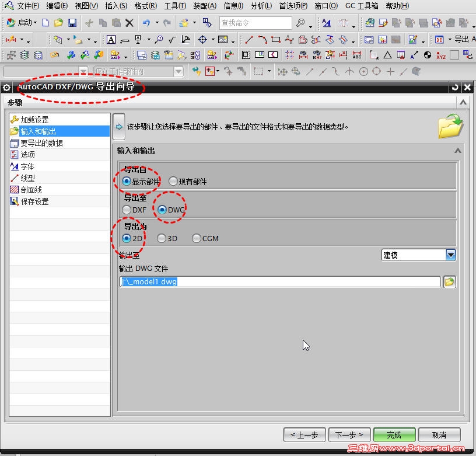Image resolution: width=476 pixels, height=456 pixels.
Task: Open the 插入(S) menu
Action: (116, 6)
